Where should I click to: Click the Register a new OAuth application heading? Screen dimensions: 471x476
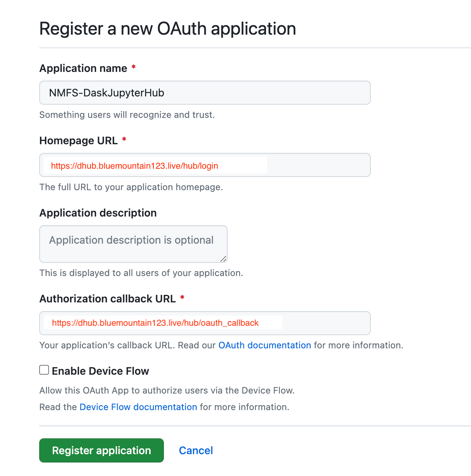tap(167, 29)
